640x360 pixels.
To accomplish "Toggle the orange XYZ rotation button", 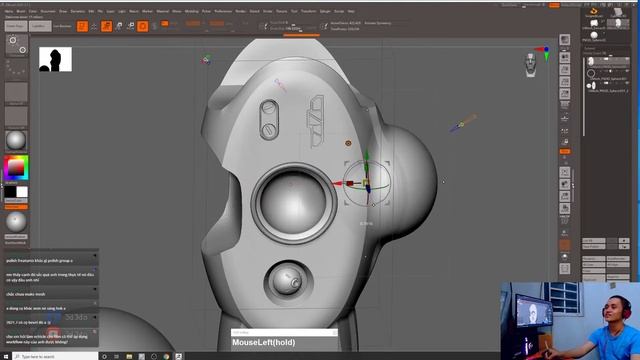I will [564, 151].
